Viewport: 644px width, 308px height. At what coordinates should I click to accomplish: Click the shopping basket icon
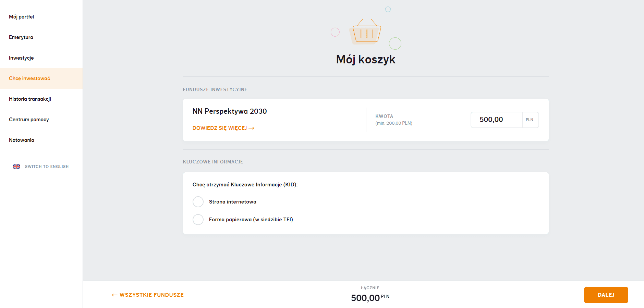click(x=366, y=32)
